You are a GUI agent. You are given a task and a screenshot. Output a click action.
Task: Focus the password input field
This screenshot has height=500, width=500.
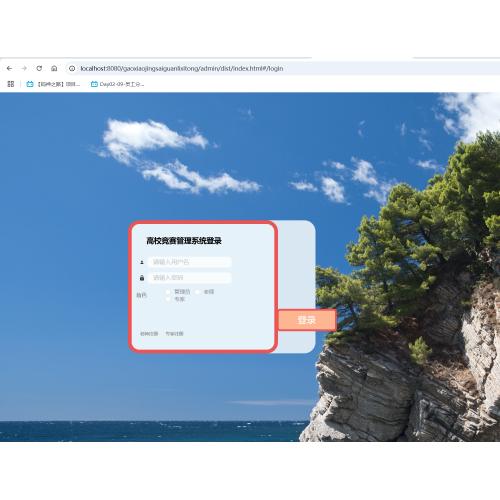click(x=190, y=278)
